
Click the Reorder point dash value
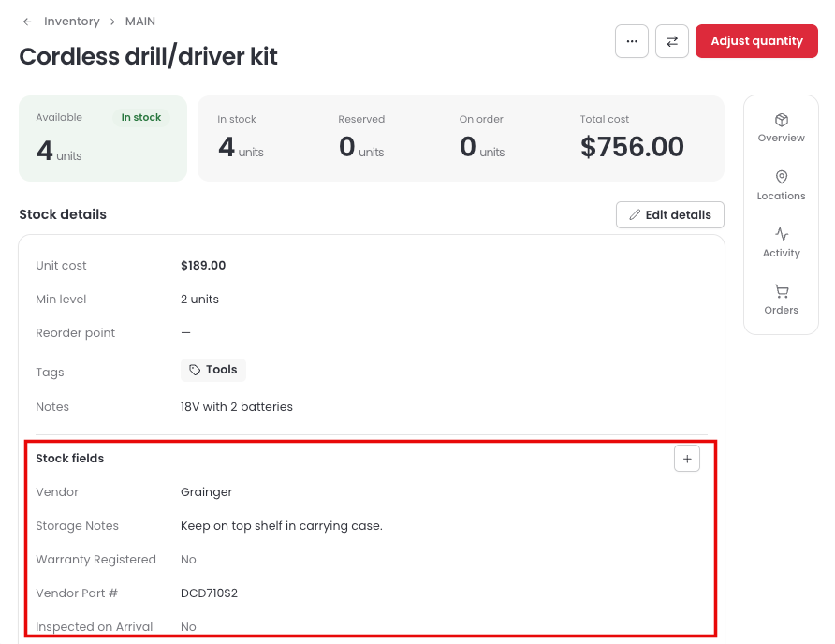[x=185, y=333]
